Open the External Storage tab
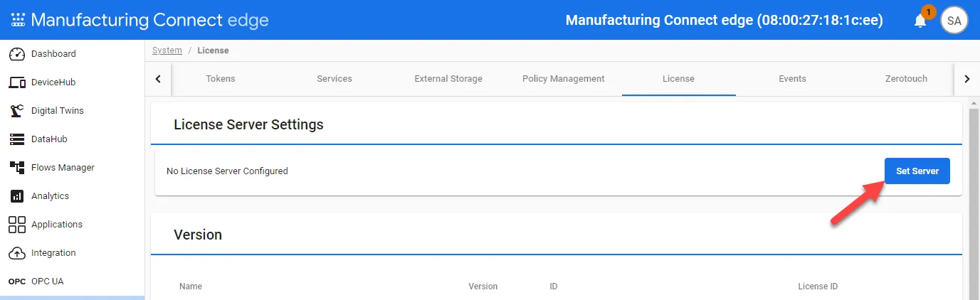 pos(448,79)
